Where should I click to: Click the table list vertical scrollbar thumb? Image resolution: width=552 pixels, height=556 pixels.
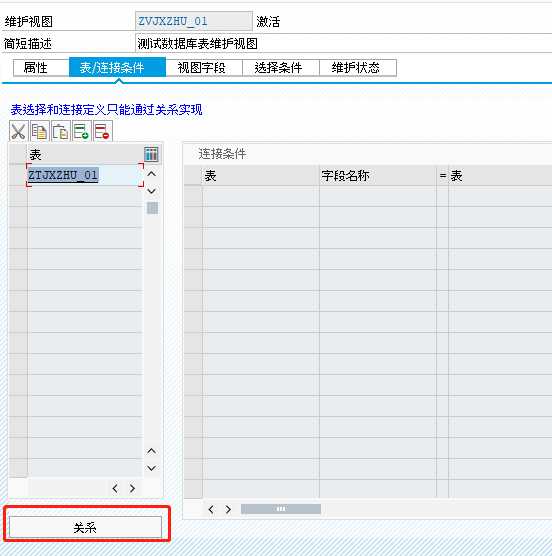click(152, 208)
